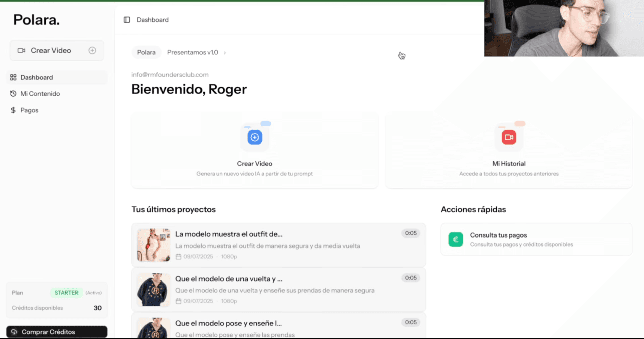Click the camera icon on Crear Video button
This screenshot has height=339, width=644.
(22, 50)
